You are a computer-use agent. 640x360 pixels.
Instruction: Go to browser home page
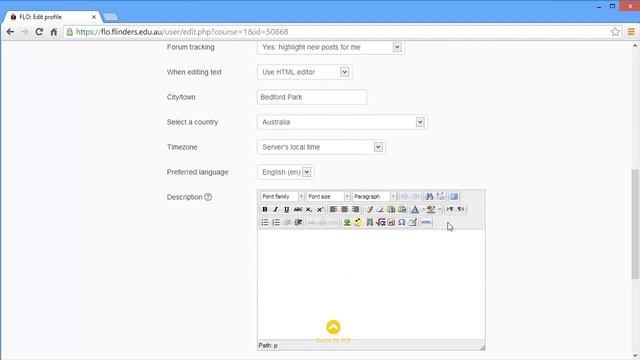point(53,32)
